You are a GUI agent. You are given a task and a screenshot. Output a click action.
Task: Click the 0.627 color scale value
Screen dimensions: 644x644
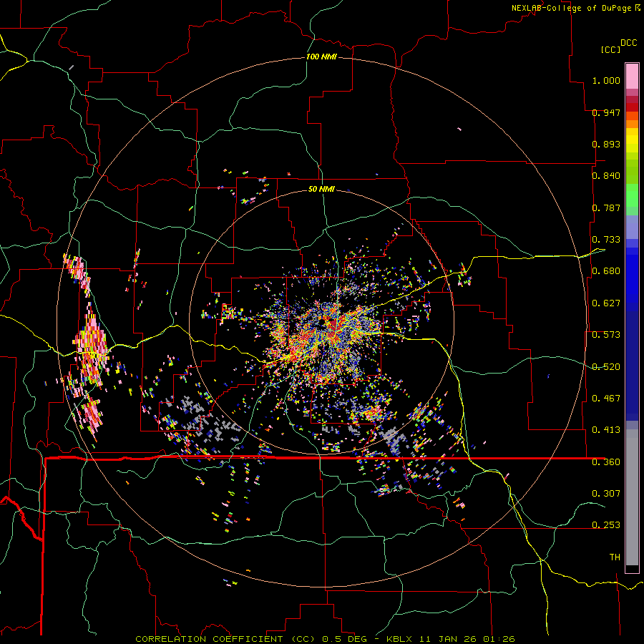click(606, 303)
